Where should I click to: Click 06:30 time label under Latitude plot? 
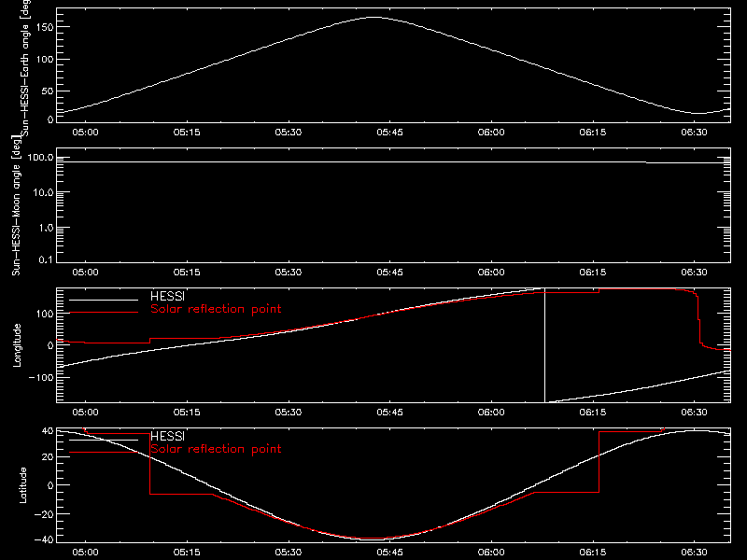694,553
